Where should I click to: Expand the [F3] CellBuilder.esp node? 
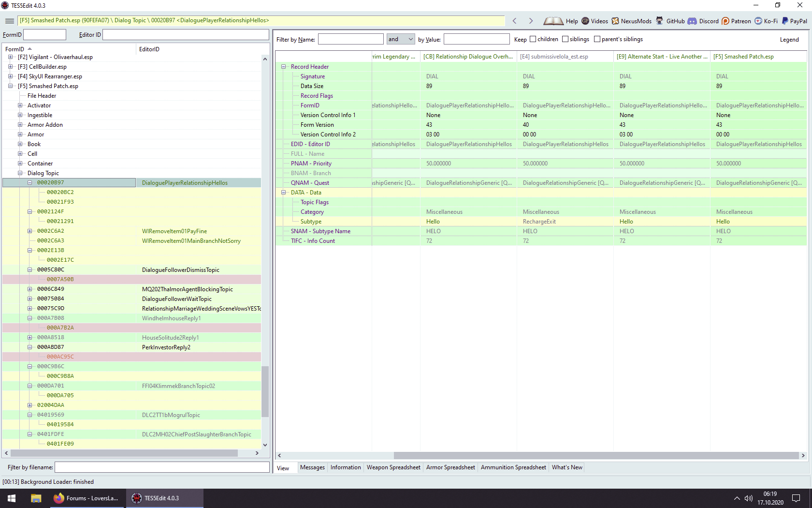(10, 67)
